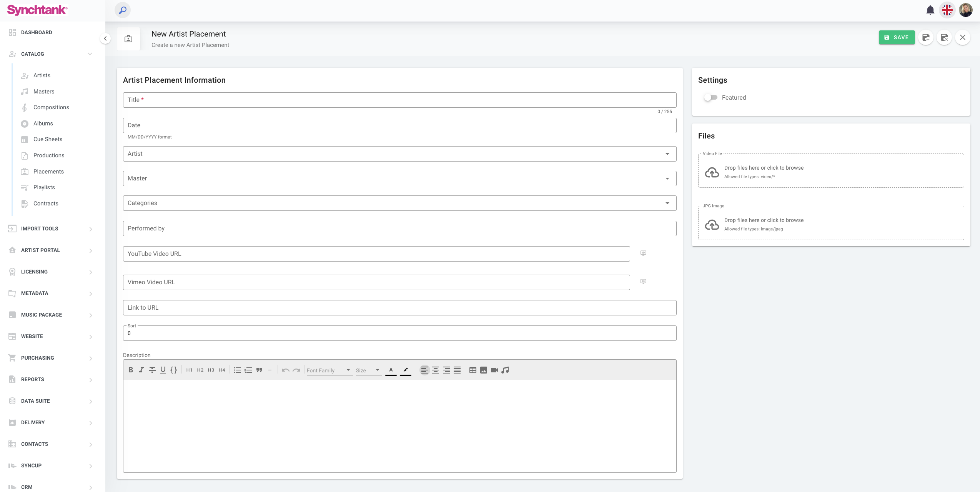Screen dimensions: 980x492
Task: Apply bold formatting in the editor
Action: tap(131, 370)
